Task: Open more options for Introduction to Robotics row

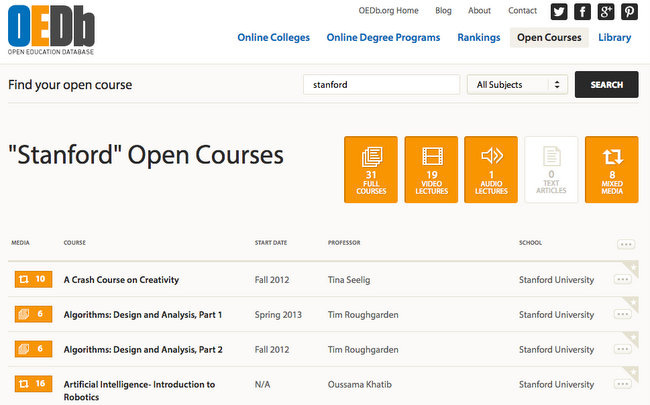Action: (x=623, y=384)
